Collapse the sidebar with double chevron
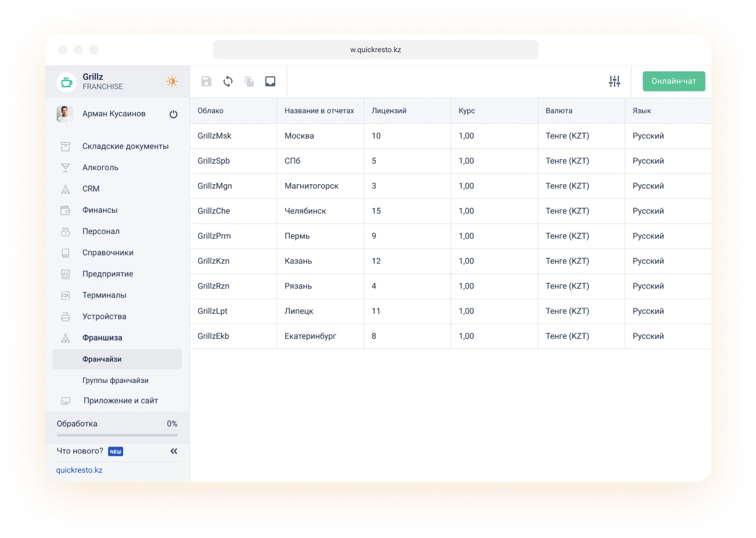This screenshot has width=756, height=538. [174, 451]
